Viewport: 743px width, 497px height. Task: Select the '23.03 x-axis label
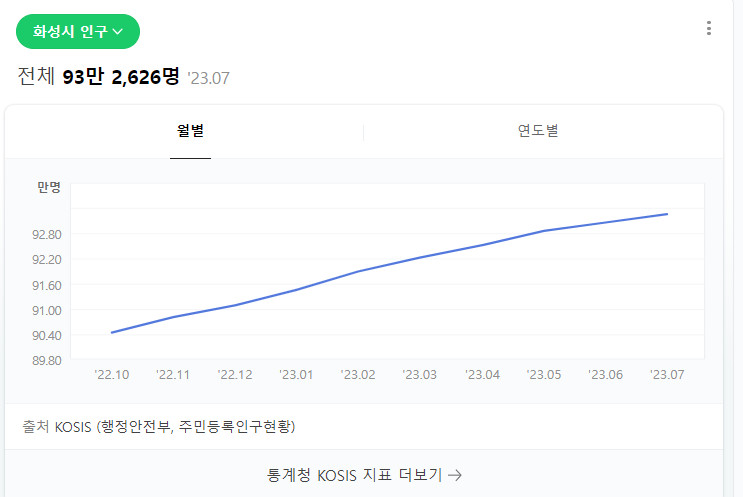(x=419, y=375)
